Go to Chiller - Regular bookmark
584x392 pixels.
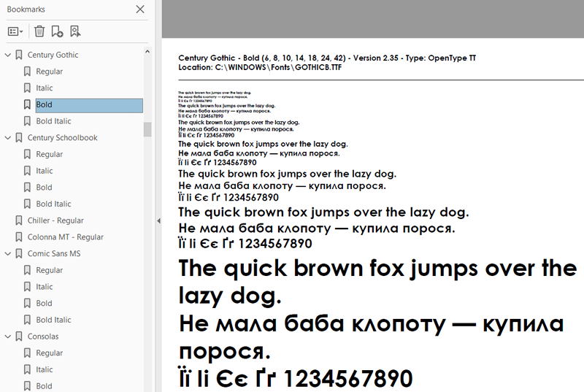point(55,220)
